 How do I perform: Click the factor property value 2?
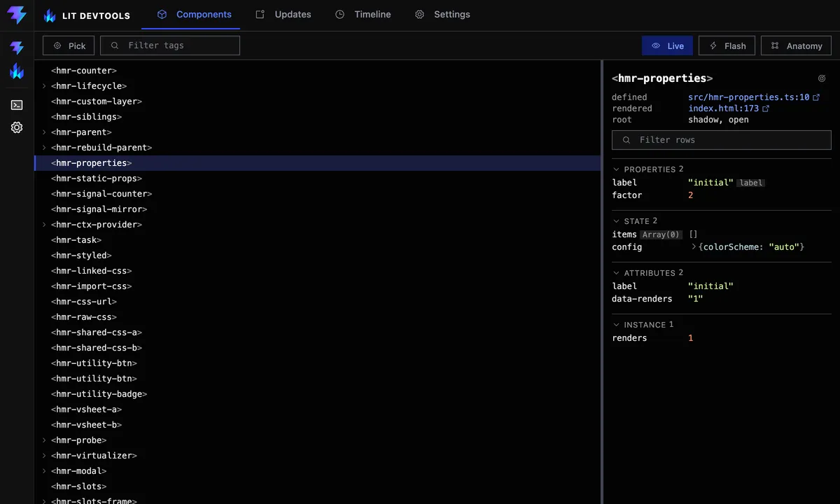691,195
